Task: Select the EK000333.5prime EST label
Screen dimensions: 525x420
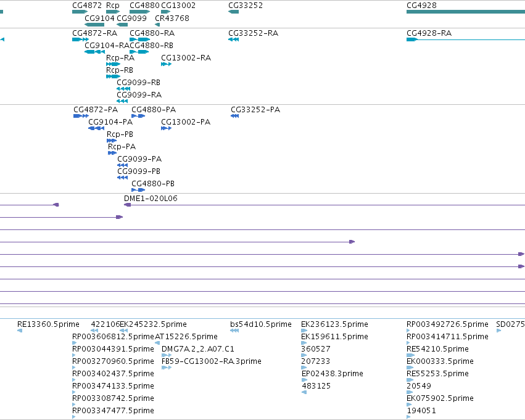Action: [x=440, y=361]
